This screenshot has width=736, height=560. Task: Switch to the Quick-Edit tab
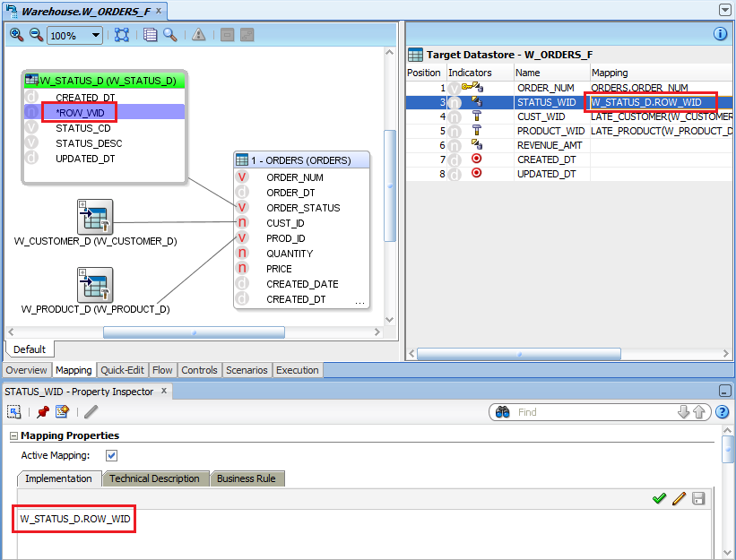pyautogui.click(x=122, y=369)
